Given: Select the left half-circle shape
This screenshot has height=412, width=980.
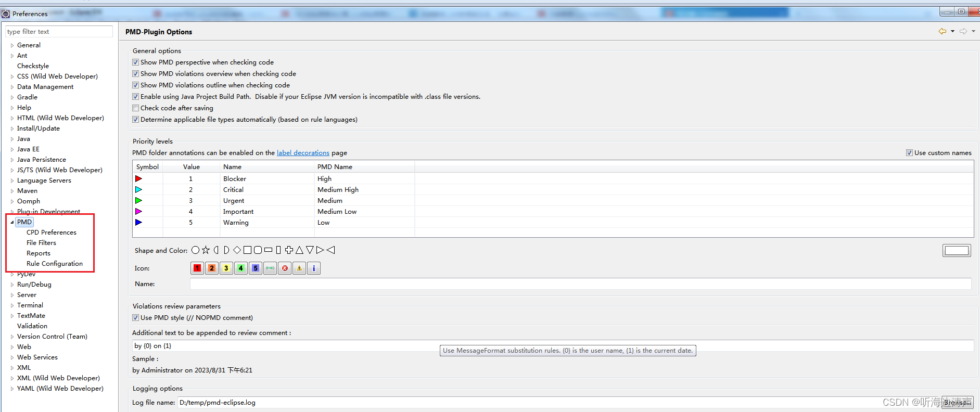Looking at the screenshot, I should [x=216, y=250].
